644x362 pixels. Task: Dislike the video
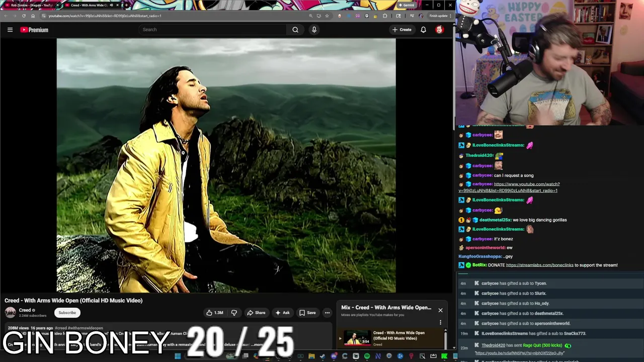tap(234, 313)
